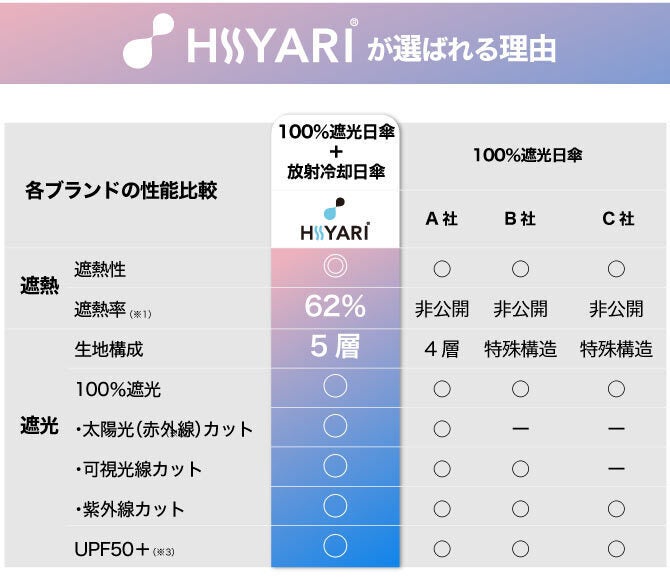Click the C社 column header

pos(617,219)
